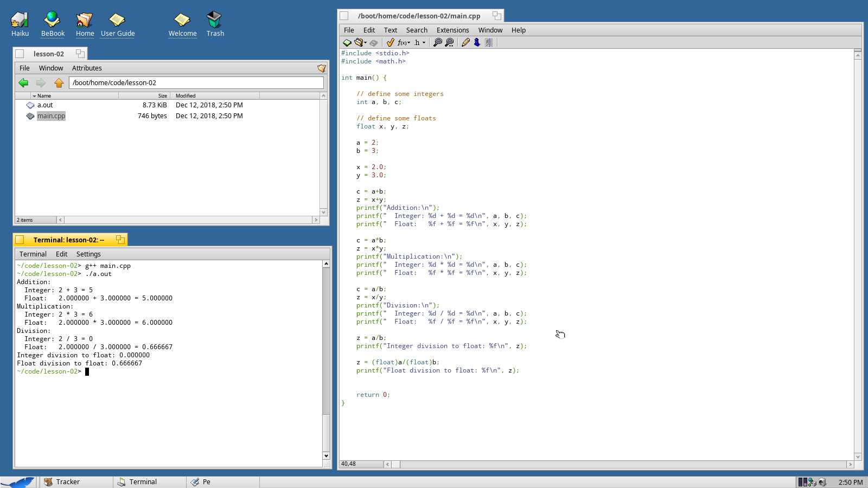Open File menu in lesson-02 Tracker window
The image size is (868, 488).
24,68
